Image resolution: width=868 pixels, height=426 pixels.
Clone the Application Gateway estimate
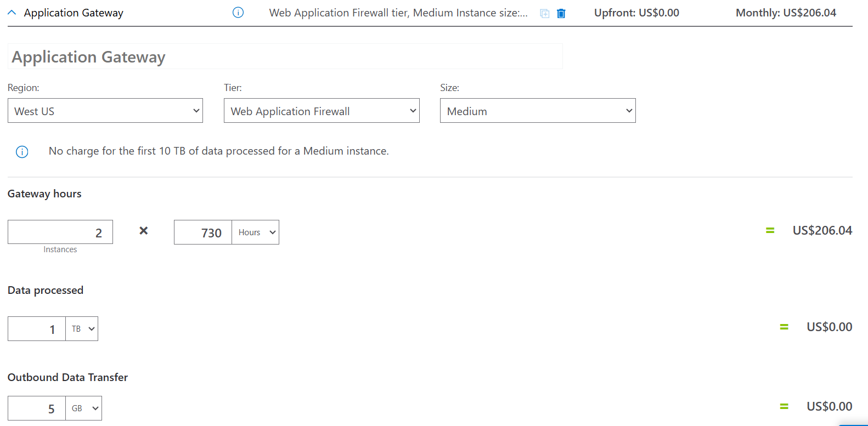[x=544, y=13]
